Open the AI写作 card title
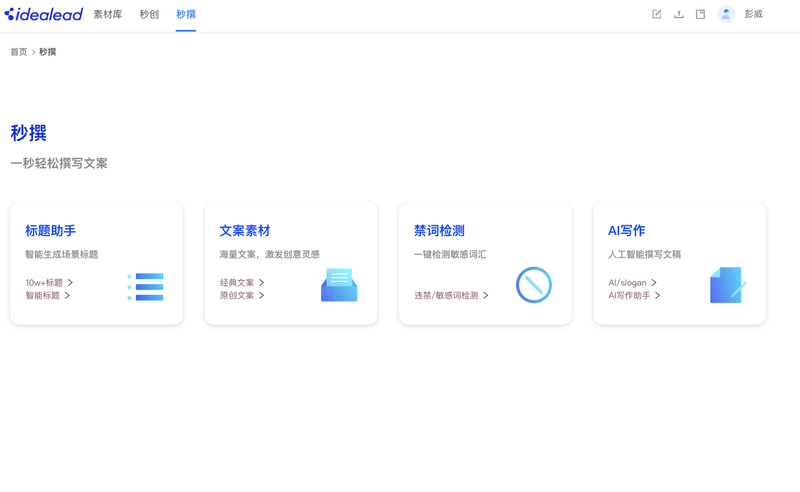This screenshot has height=492, width=800. [627, 231]
